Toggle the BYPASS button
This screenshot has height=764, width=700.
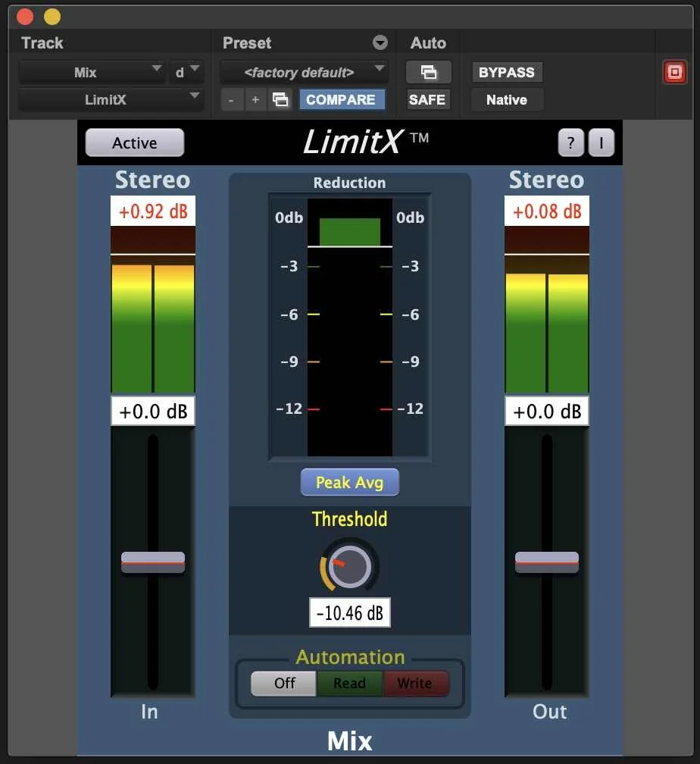507,72
